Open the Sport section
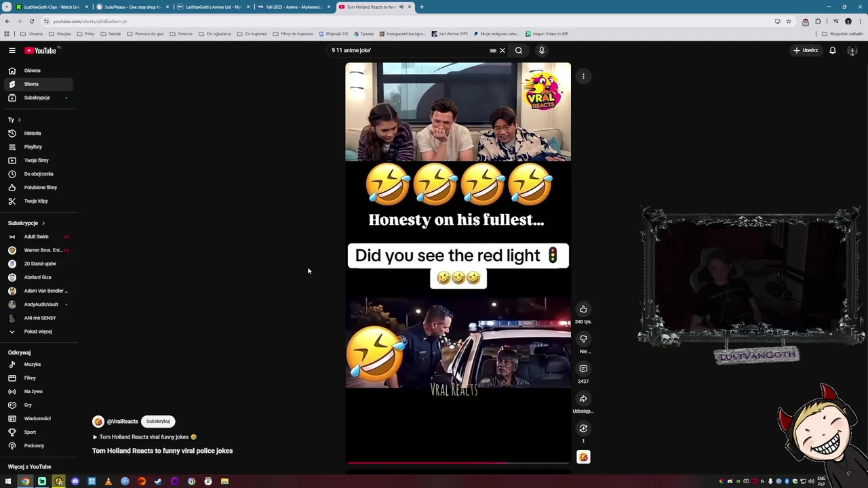Image resolution: width=868 pixels, height=488 pixels. coord(39,432)
